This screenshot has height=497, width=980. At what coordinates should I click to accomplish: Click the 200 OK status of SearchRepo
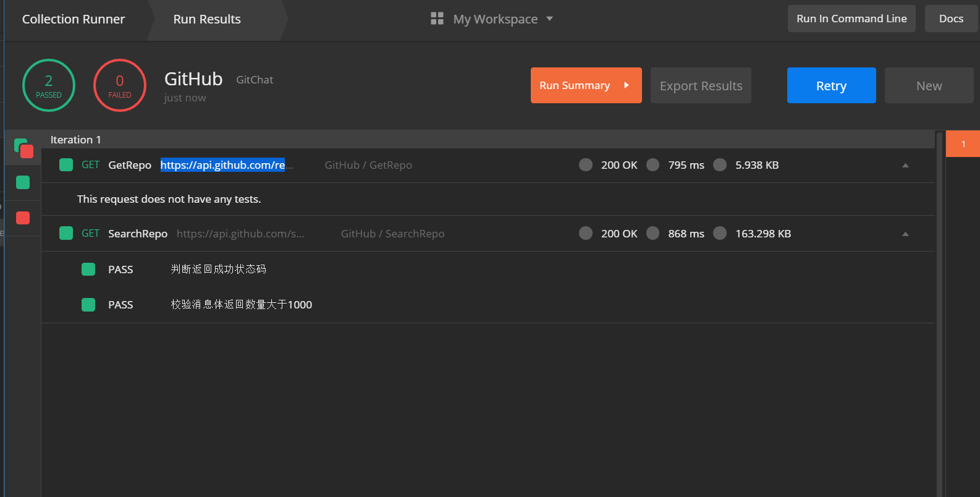(x=619, y=234)
